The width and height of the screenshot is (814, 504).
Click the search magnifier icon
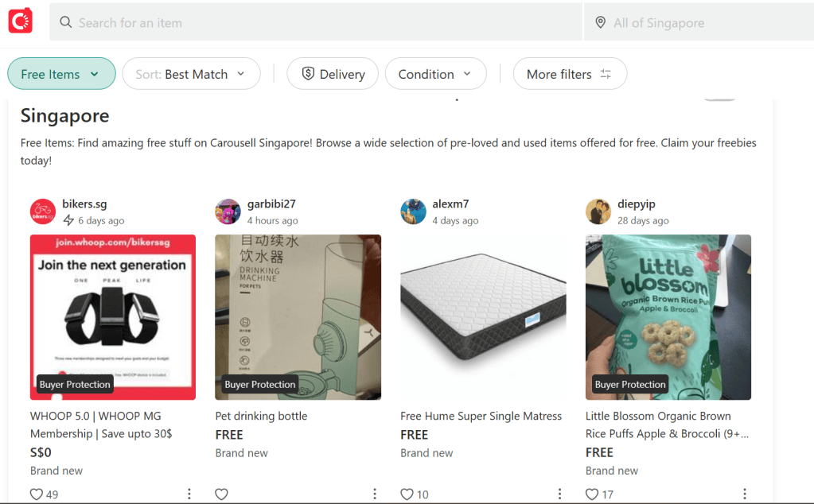point(65,22)
